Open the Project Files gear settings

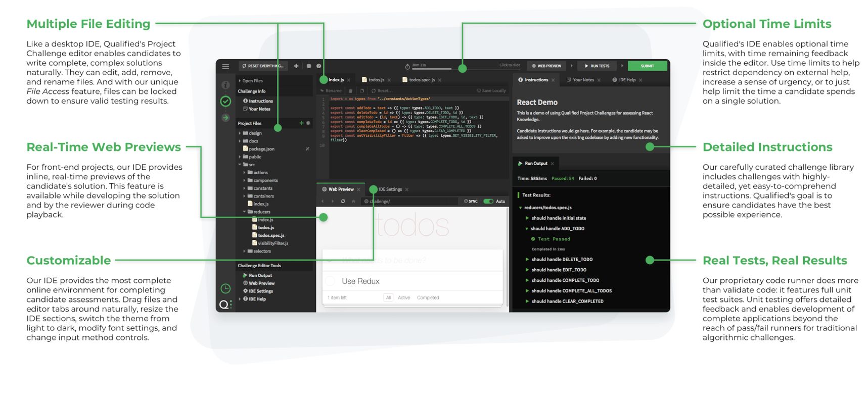[308, 123]
